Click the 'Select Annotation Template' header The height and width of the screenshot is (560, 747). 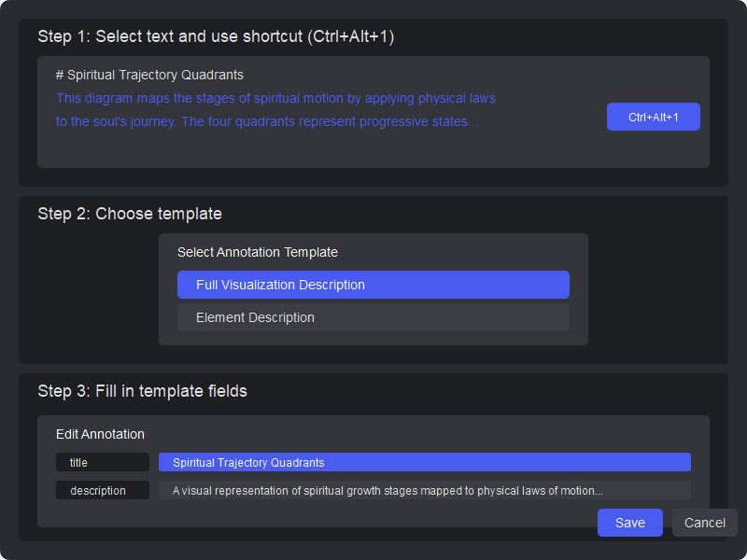click(x=258, y=252)
